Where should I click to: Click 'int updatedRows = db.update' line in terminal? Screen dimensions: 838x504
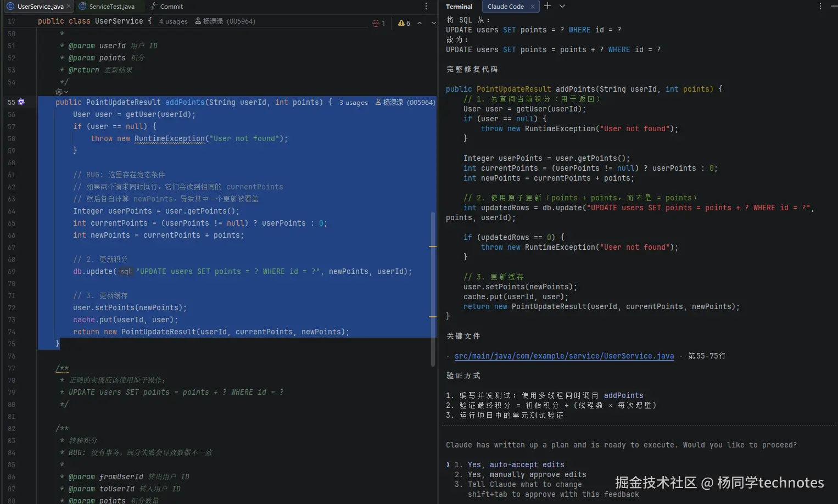639,208
